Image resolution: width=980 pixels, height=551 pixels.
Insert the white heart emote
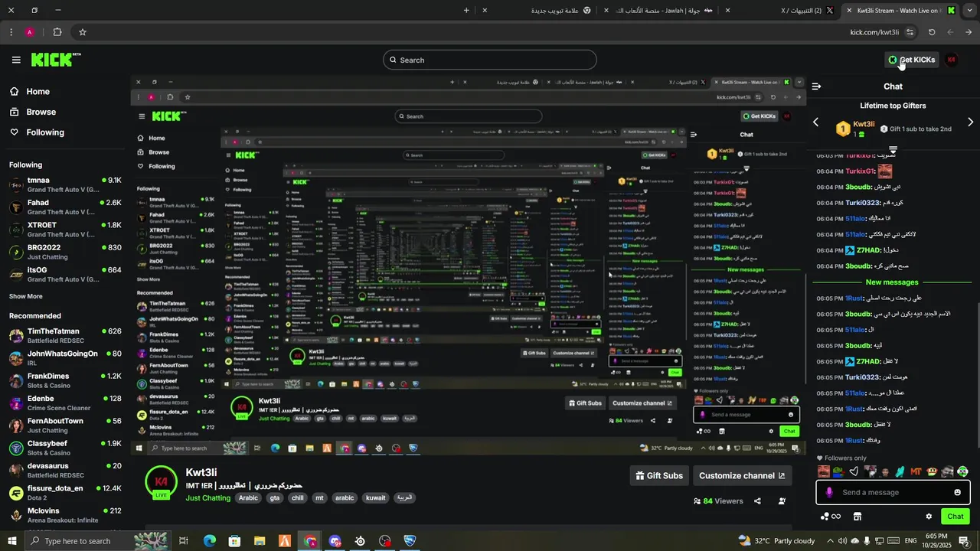(x=854, y=471)
